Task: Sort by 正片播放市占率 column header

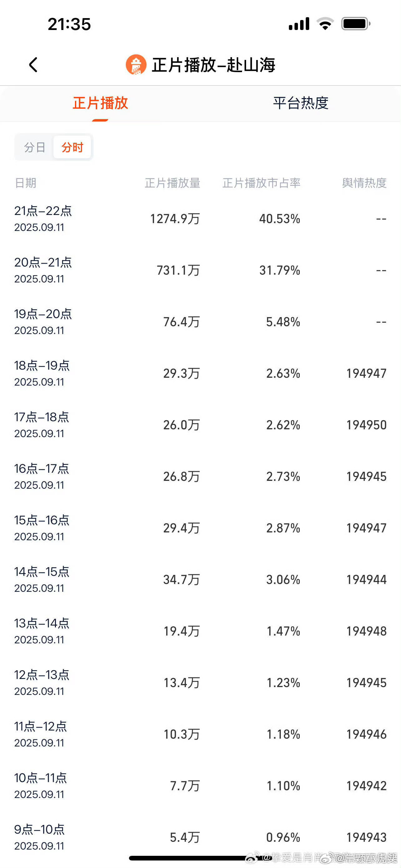Action: (x=261, y=183)
